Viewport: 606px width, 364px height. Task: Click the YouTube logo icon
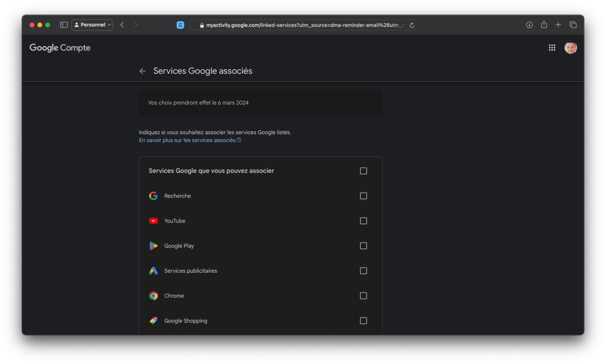click(153, 221)
